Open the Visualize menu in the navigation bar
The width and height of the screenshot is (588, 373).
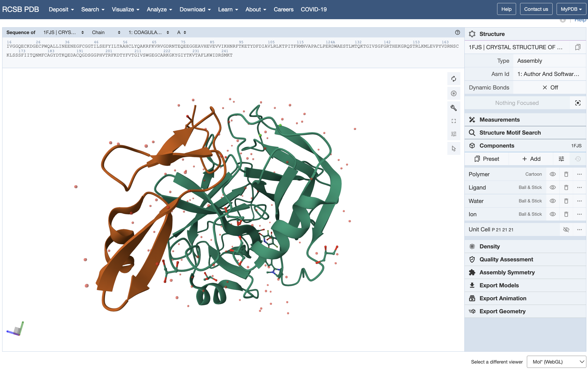click(125, 9)
